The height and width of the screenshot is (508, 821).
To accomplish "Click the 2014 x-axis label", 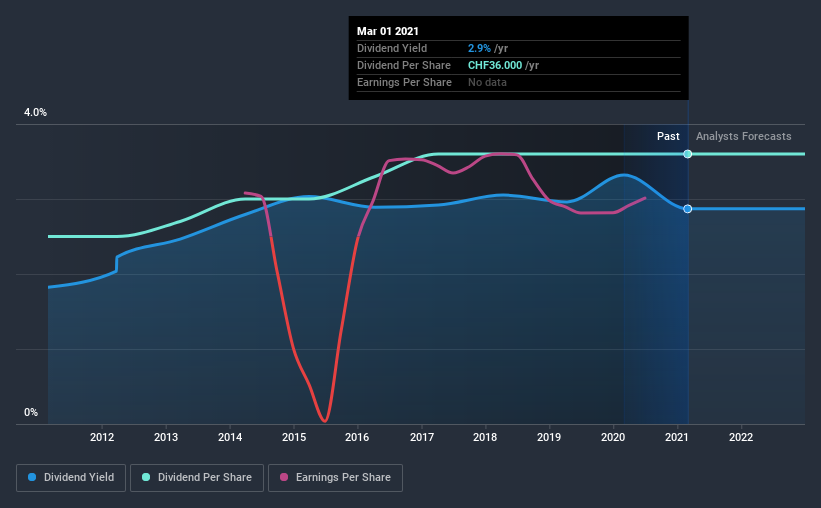I will click(230, 437).
